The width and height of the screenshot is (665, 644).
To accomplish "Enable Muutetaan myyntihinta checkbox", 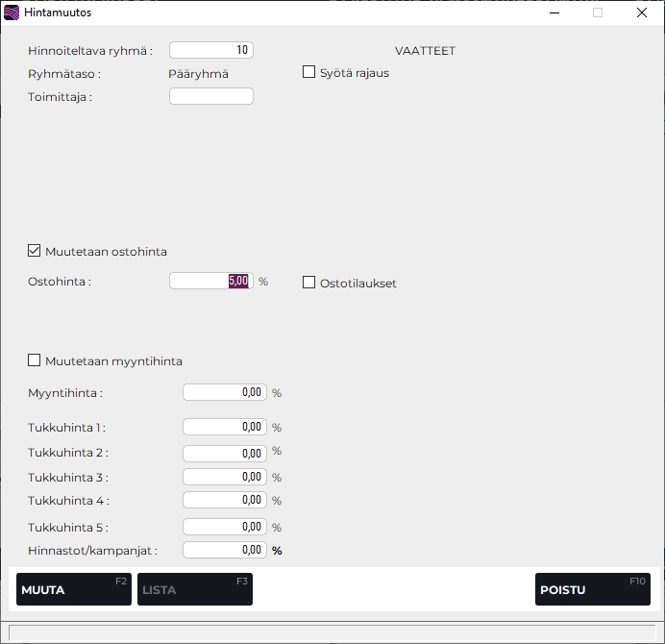I will pyautogui.click(x=35, y=360).
